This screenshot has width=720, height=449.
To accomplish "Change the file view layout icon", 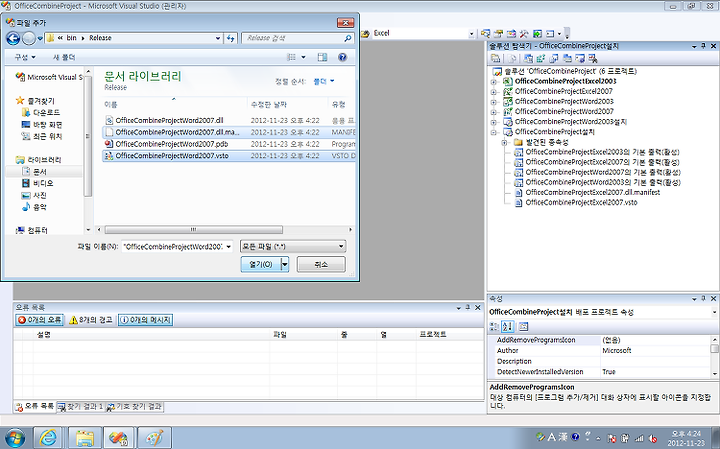I will click(x=291, y=57).
